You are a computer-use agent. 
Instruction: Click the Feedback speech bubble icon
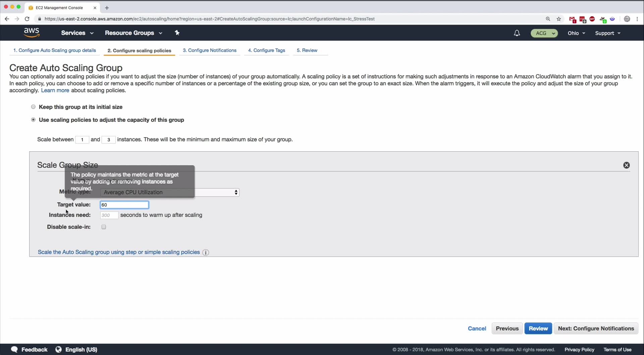tap(14, 349)
